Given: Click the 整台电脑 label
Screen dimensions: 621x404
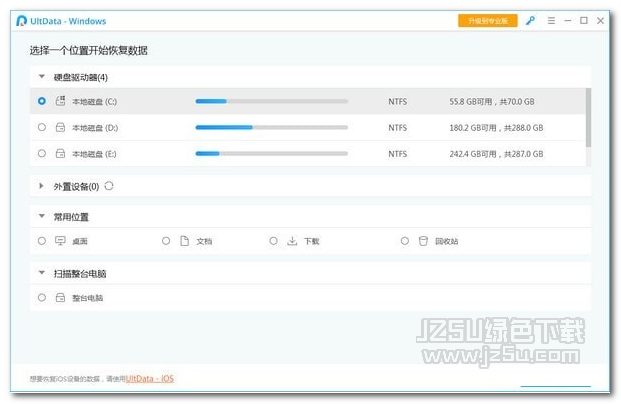Looking at the screenshot, I should (88, 298).
